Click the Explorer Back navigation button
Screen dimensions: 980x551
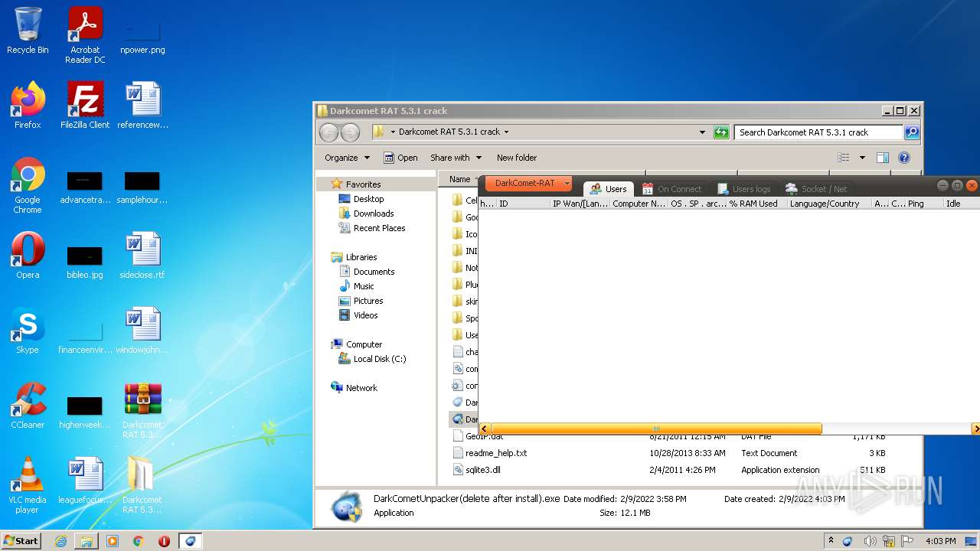(328, 132)
